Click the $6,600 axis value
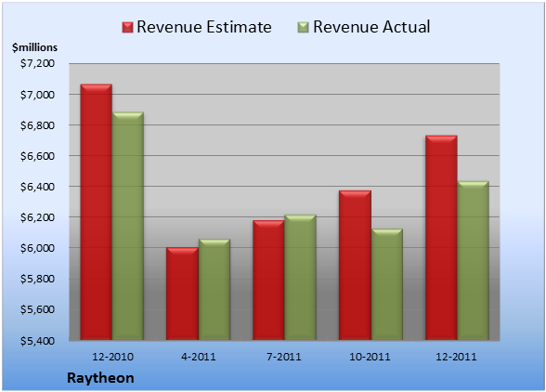 coord(37,156)
